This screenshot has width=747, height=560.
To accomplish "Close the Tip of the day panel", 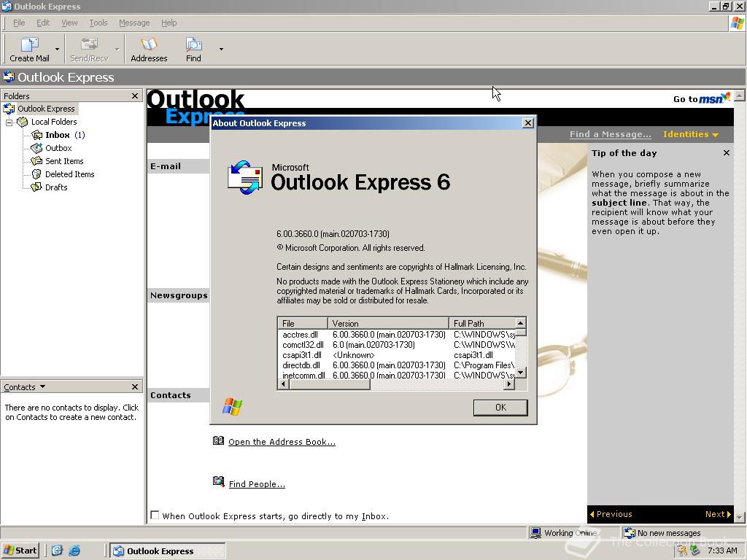I will coord(726,153).
